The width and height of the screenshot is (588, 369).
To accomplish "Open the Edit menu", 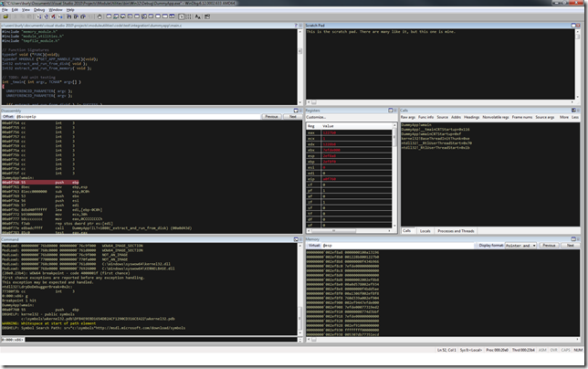I will pos(15,10).
